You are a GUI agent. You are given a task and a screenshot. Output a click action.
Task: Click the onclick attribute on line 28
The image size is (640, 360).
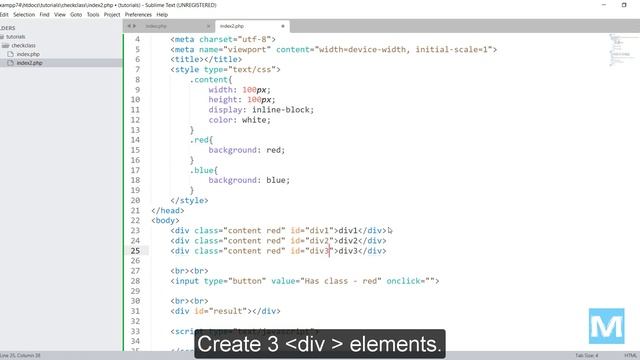[410, 281]
